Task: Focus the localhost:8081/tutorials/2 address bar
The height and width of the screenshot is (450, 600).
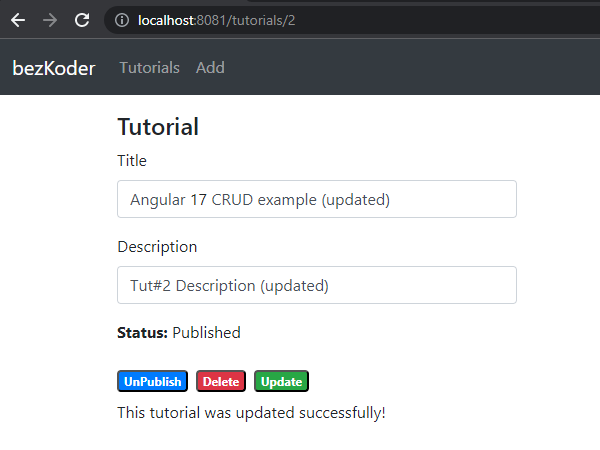Action: coord(352,20)
